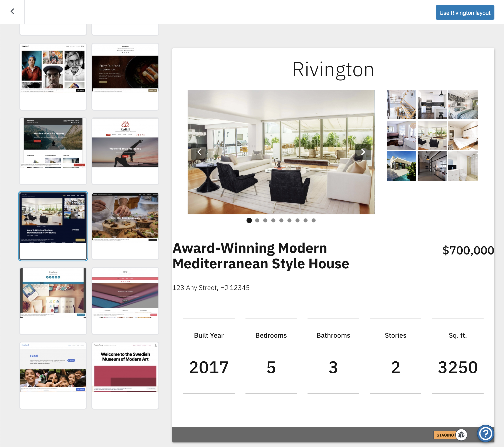504x447 pixels.
Task: Select the first slideshow dot
Action: click(249, 220)
